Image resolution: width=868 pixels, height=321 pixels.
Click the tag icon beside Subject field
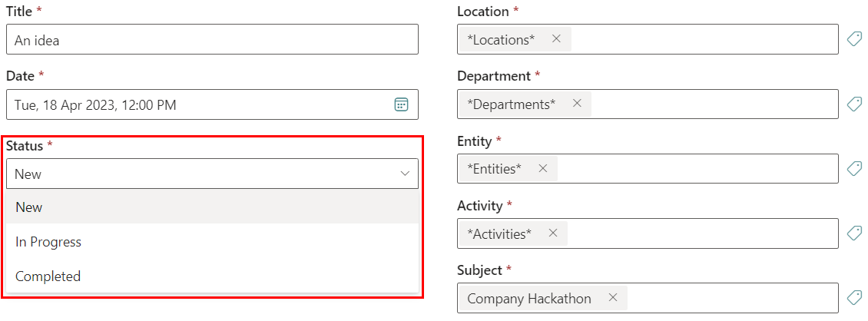tap(854, 298)
